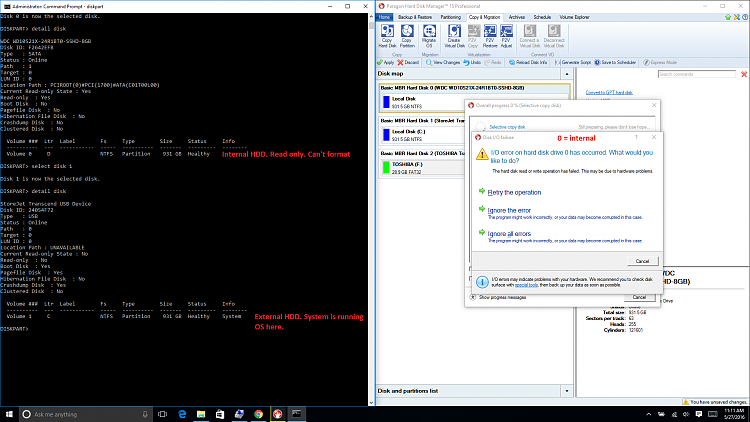
Task: Cancel the Overall progress dialog
Action: pos(639,297)
